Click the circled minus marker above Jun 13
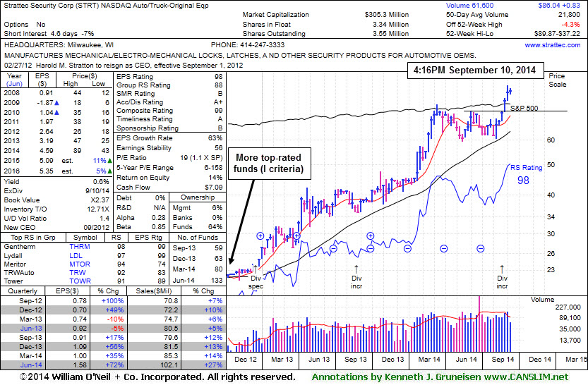This screenshot has width=588, height=385. (x=333, y=249)
